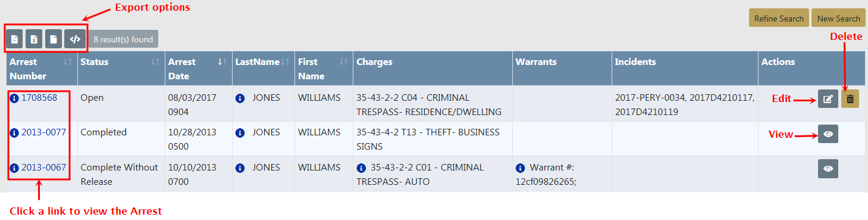
Task: Click info icon beside JONES on 2013-0077 row
Action: tap(240, 133)
